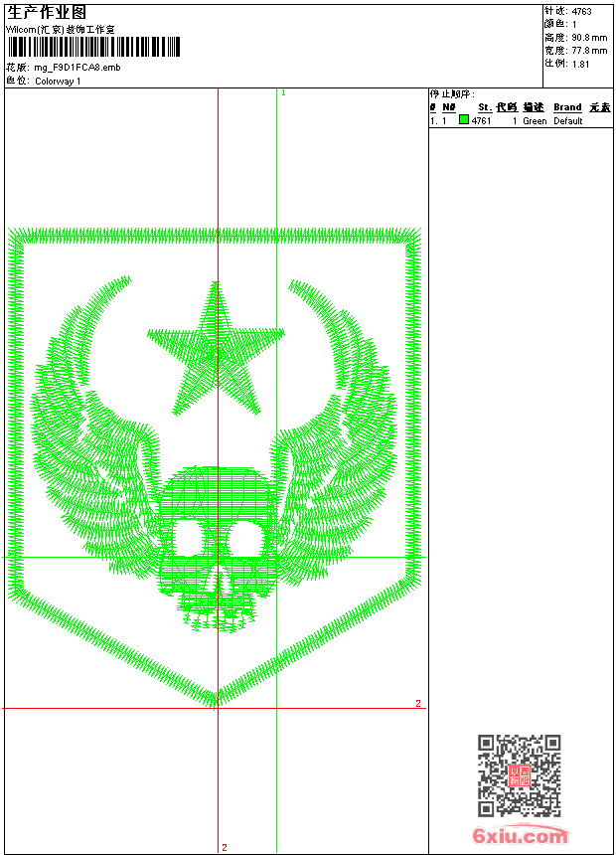Click the stitch count 4761 in the row
The width and height of the screenshot is (616, 855).
tap(481, 121)
